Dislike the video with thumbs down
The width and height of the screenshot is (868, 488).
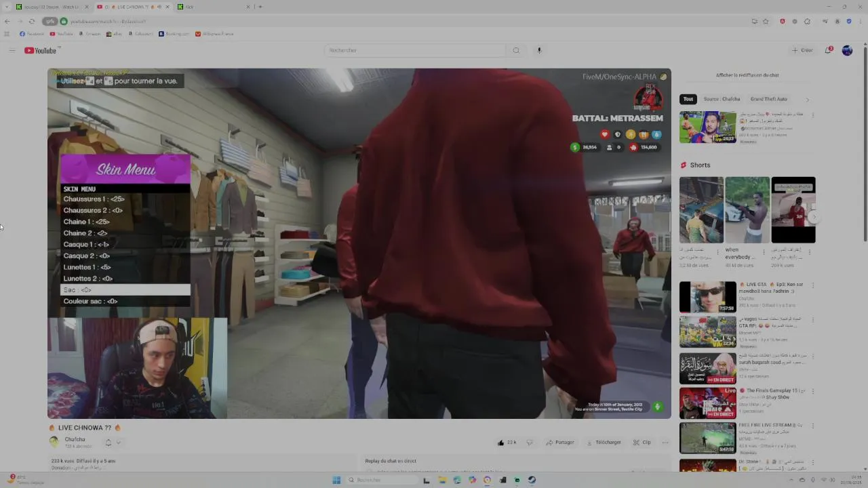point(530,443)
